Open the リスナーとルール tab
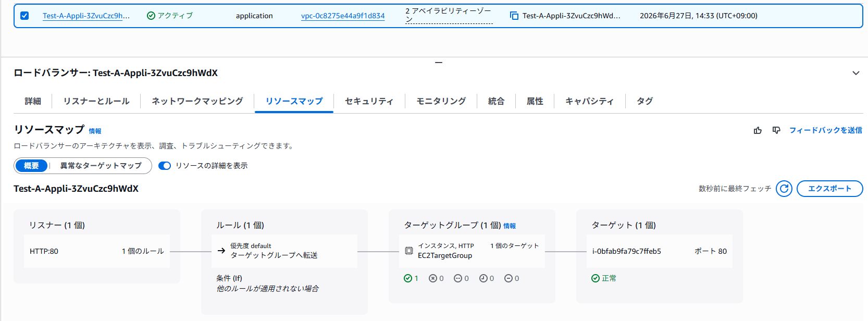The width and height of the screenshot is (868, 321). [96, 101]
